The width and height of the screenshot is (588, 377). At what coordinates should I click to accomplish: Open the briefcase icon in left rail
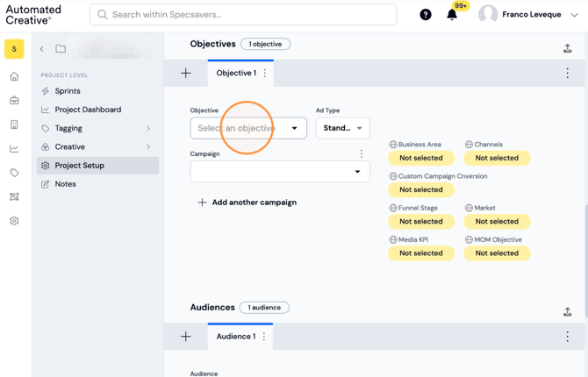pyautogui.click(x=14, y=101)
